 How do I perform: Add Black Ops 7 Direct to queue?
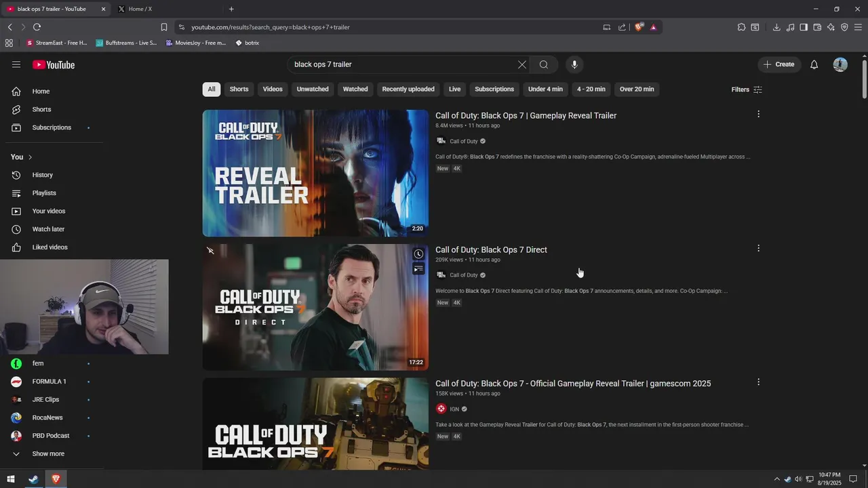[418, 269]
